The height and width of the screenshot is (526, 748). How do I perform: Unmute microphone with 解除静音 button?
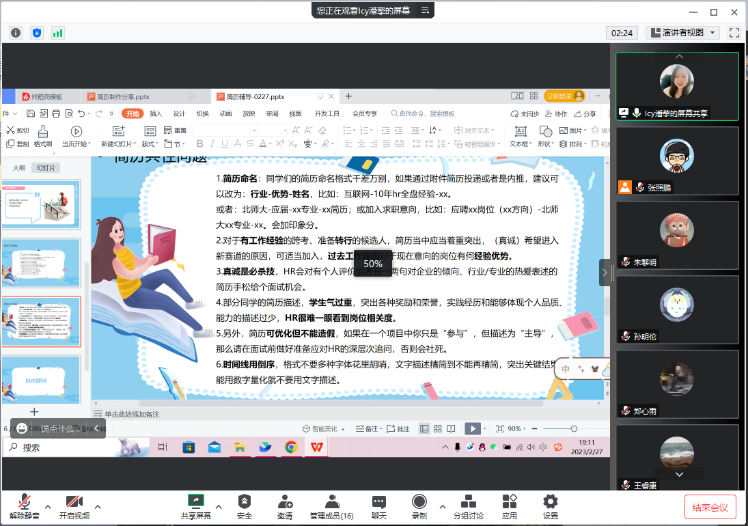22,503
